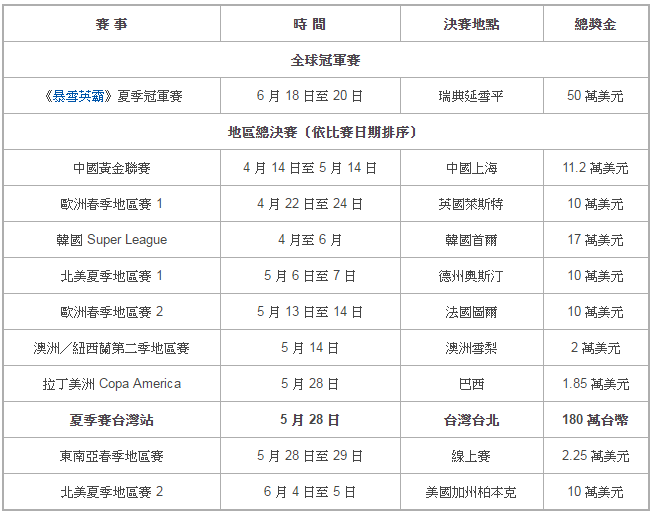Click the 4 月至 6 月 date cell

coord(310,240)
